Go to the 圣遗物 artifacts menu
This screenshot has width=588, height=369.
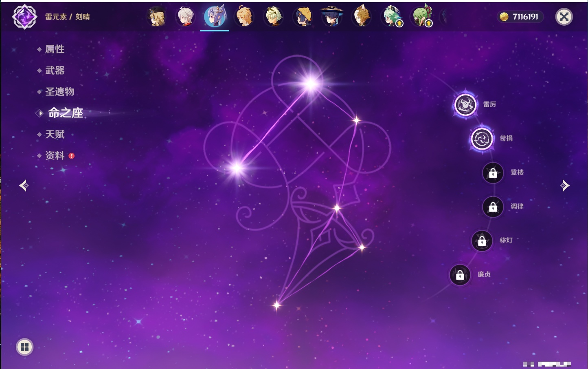[59, 92]
